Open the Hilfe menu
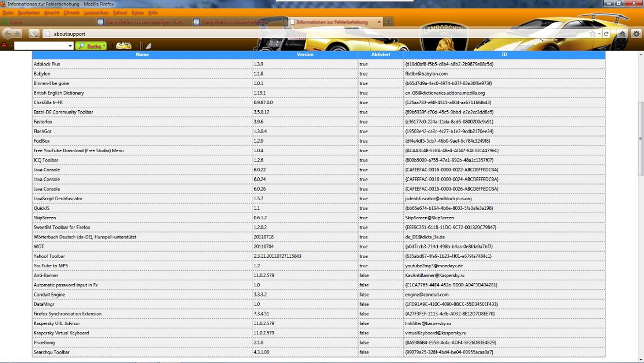The width and height of the screenshot is (644, 363). tap(153, 13)
